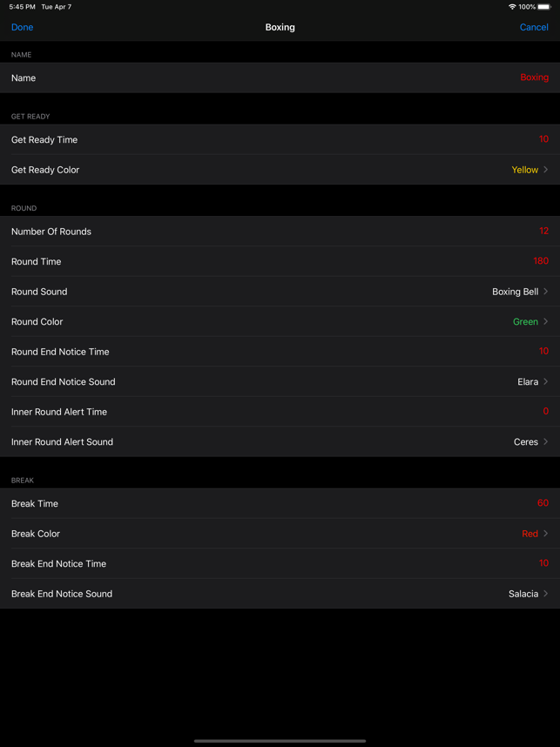Edit the Get Ready Time value

[x=543, y=139]
